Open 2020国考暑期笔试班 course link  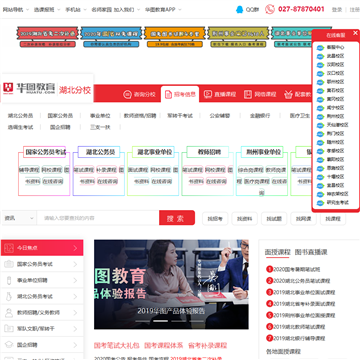pos(296,269)
